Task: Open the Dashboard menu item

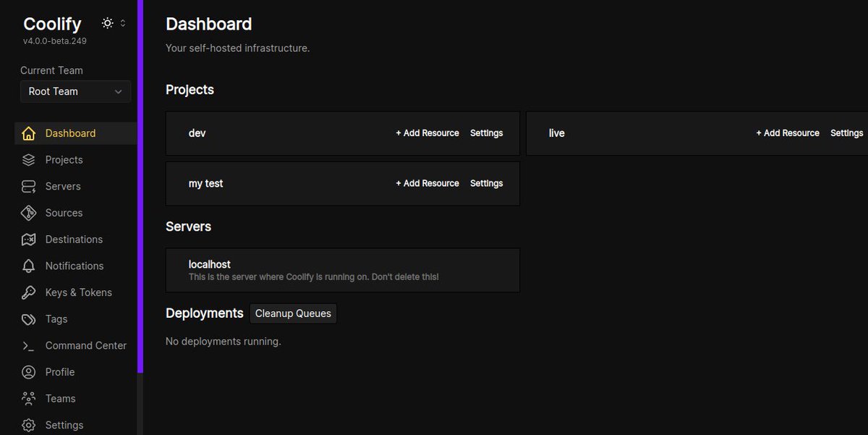Action: tap(75, 133)
